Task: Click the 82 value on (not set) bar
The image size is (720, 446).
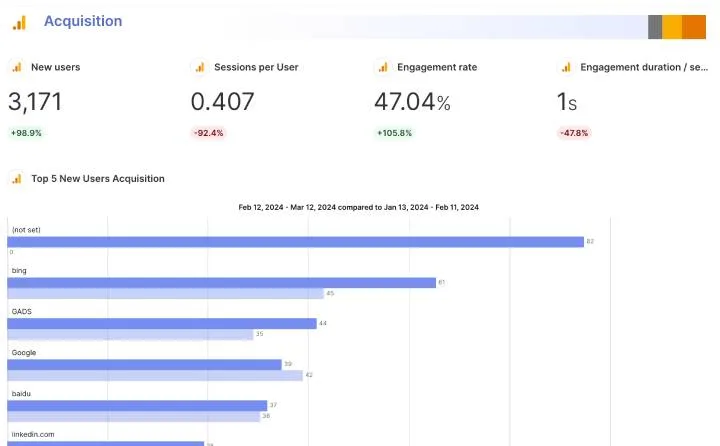Action: (590, 242)
